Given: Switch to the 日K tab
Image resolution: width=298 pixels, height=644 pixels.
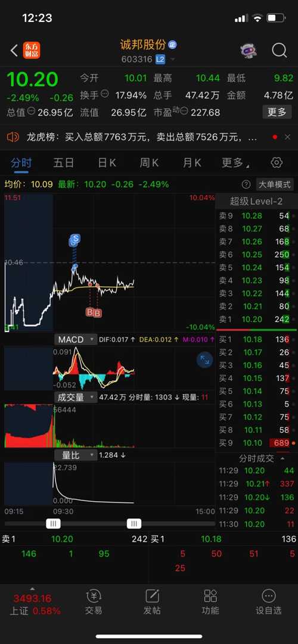Looking at the screenshot, I should click(x=107, y=163).
